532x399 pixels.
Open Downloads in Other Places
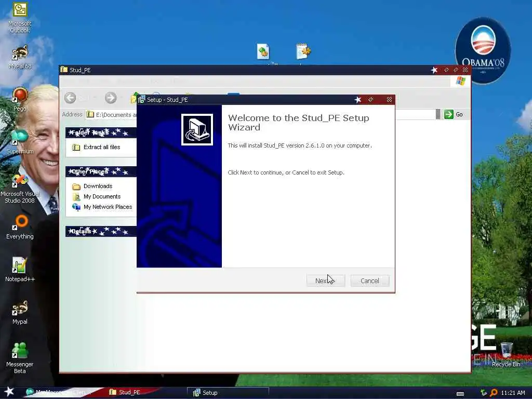coord(92,187)
